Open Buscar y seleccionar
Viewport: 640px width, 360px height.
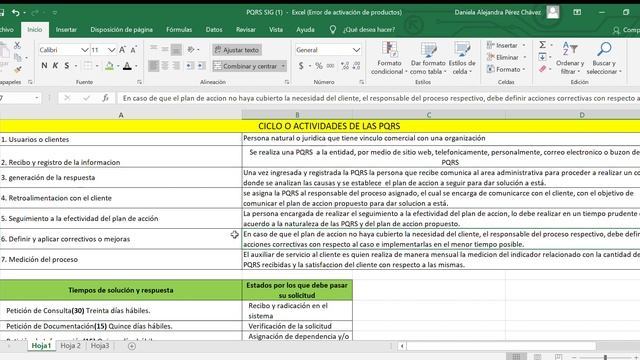[x=604, y=58]
